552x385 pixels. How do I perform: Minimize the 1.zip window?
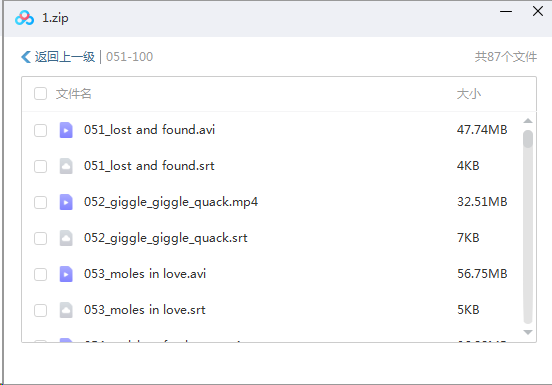[x=506, y=11]
